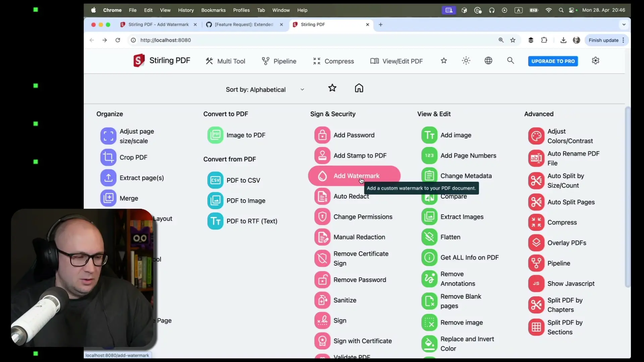Open Chrome downloads icon
The image size is (644, 362).
pyautogui.click(x=563, y=40)
